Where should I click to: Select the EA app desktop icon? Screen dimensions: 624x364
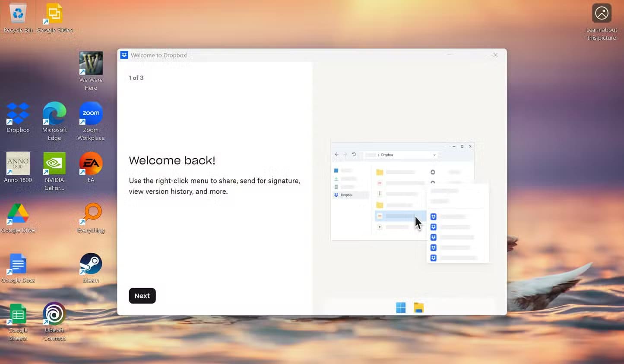[91, 164]
